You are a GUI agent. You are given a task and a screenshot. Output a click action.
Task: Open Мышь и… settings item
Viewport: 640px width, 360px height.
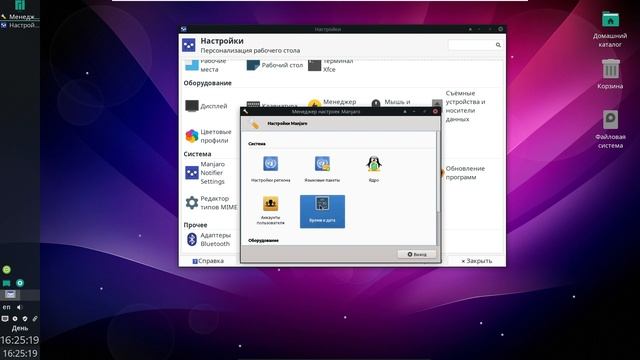[391, 102]
